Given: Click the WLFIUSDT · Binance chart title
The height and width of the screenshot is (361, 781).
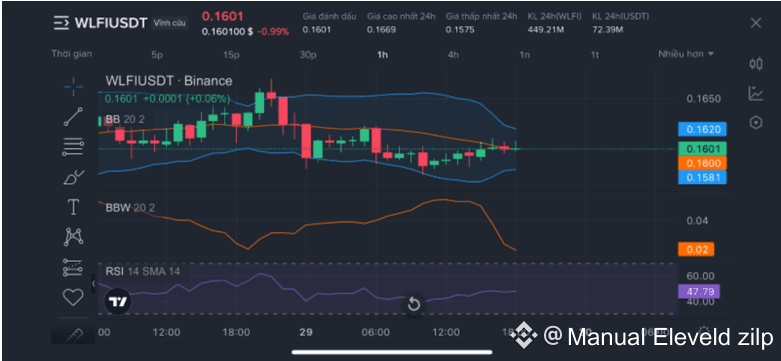Looking at the screenshot, I should pyautogui.click(x=168, y=81).
